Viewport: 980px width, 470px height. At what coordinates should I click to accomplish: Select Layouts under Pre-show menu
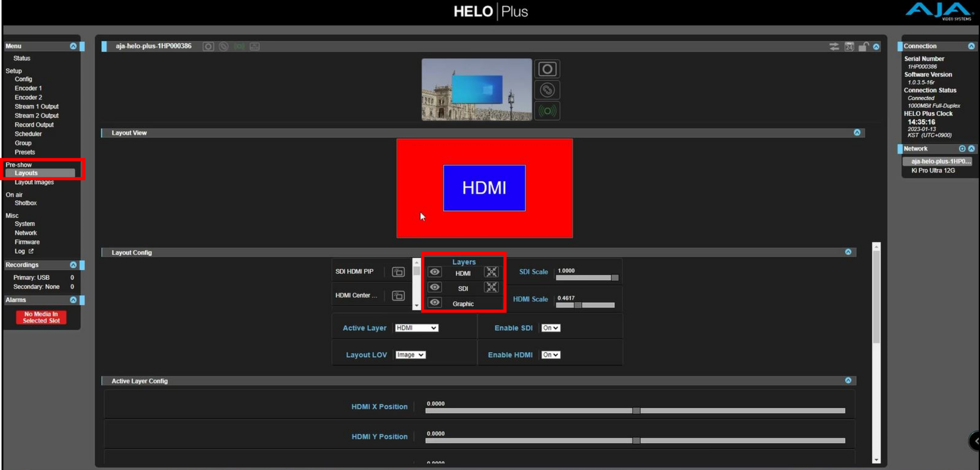pyautogui.click(x=26, y=173)
